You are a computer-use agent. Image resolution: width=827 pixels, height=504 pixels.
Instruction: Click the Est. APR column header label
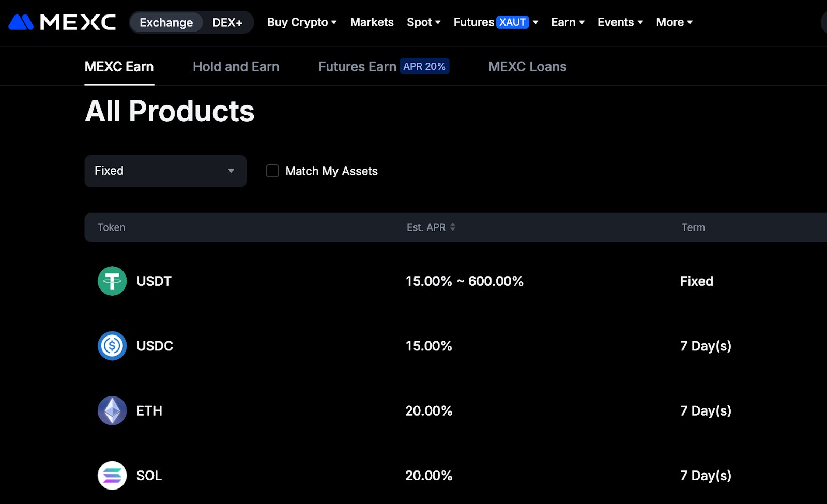pos(426,227)
